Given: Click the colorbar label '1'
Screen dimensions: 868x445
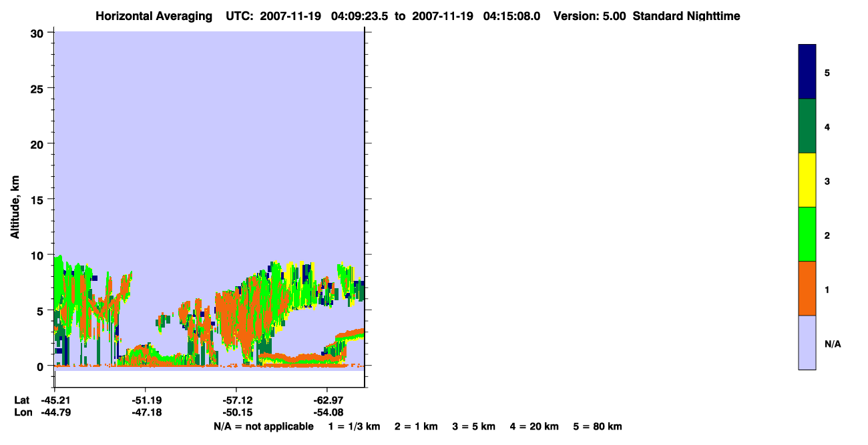Looking at the screenshot, I should 827,290.
